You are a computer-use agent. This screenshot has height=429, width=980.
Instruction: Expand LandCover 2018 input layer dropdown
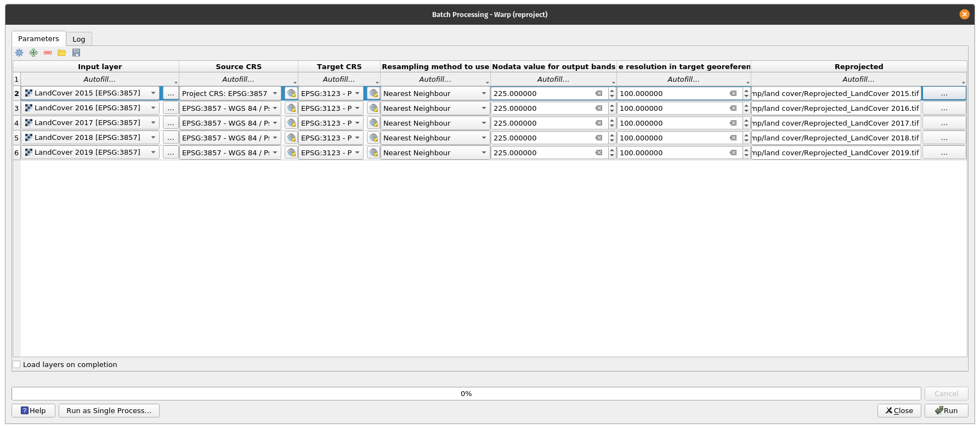click(x=153, y=138)
